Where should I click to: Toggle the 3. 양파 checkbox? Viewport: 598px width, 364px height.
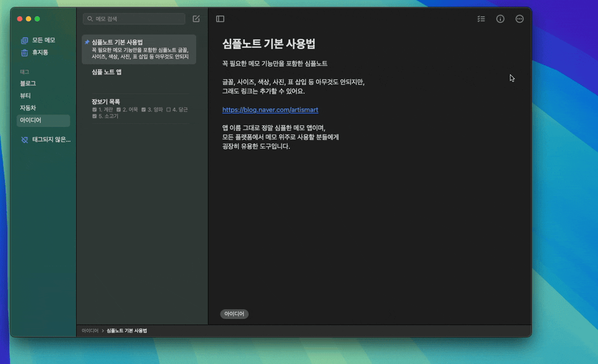143,110
